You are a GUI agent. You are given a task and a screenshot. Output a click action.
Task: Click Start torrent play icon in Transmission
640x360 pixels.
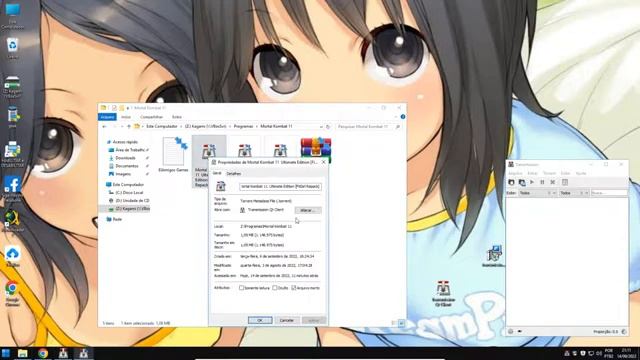click(x=532, y=182)
